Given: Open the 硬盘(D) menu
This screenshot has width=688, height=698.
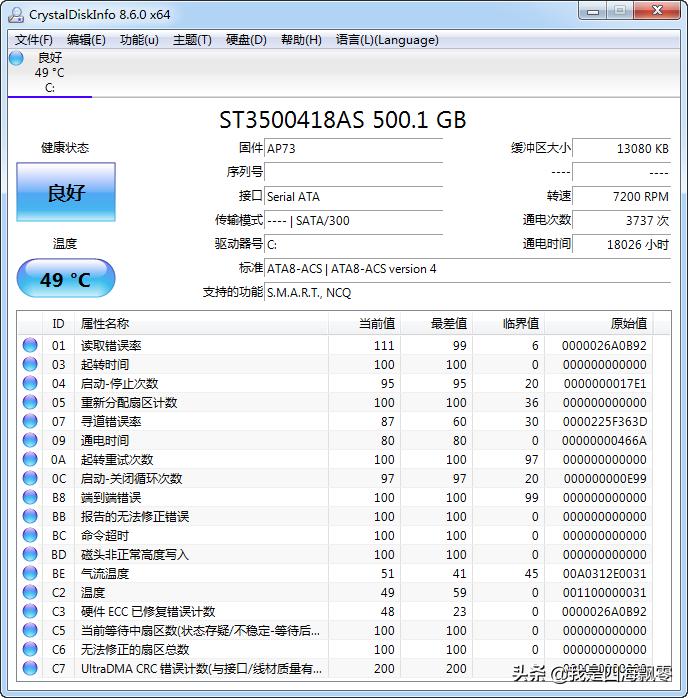Looking at the screenshot, I should [x=246, y=40].
